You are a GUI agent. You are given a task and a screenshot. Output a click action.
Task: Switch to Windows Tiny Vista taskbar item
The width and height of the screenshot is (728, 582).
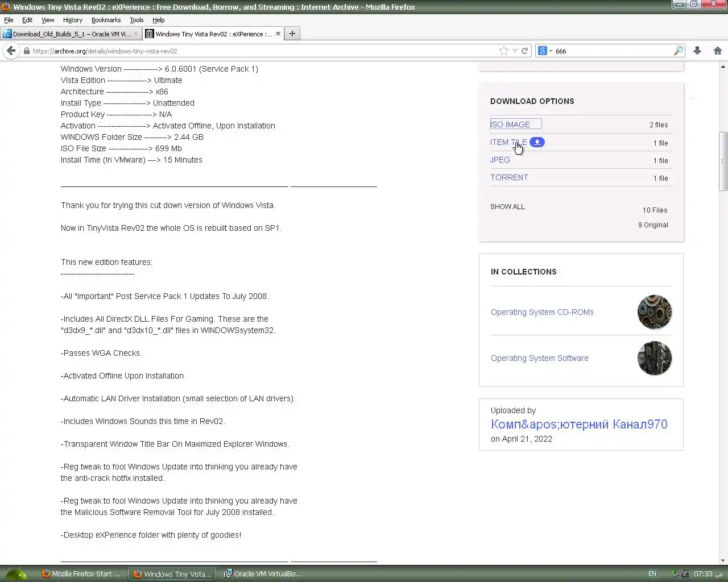pyautogui.click(x=172, y=574)
